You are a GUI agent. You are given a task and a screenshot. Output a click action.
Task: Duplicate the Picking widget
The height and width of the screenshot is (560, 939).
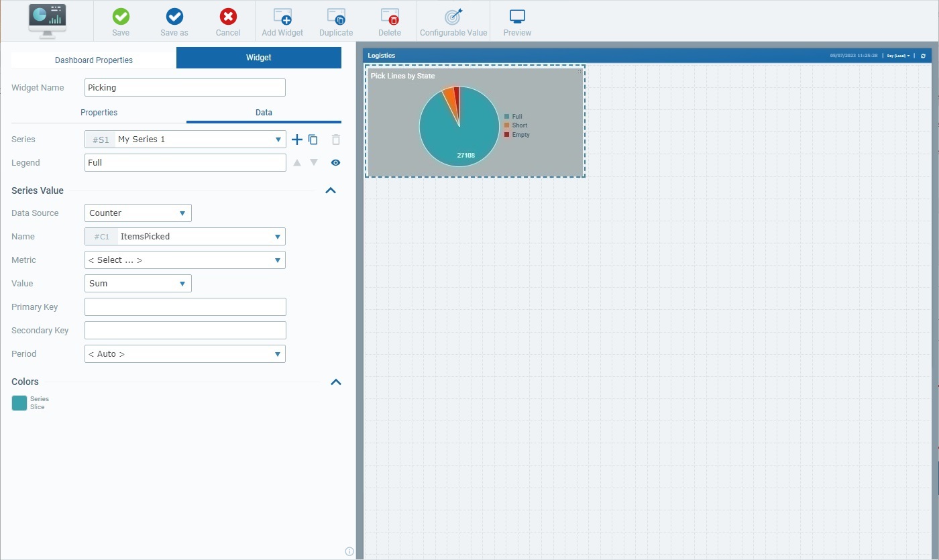tap(335, 20)
